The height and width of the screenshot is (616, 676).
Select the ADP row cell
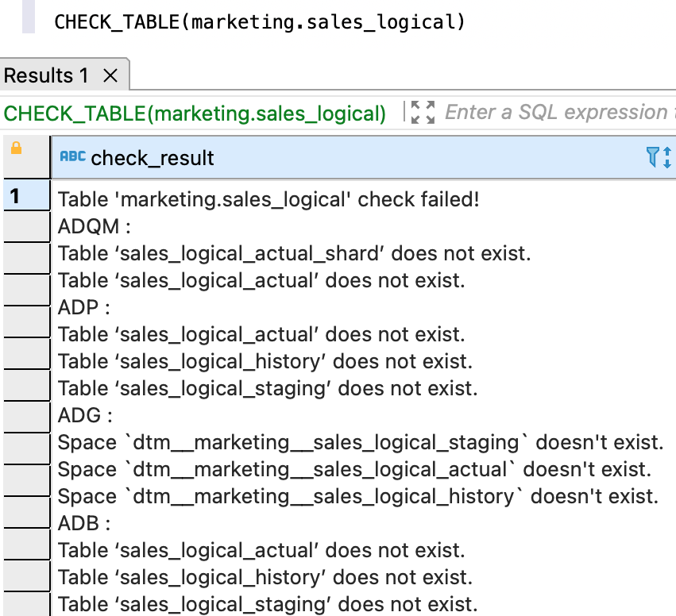click(x=83, y=307)
